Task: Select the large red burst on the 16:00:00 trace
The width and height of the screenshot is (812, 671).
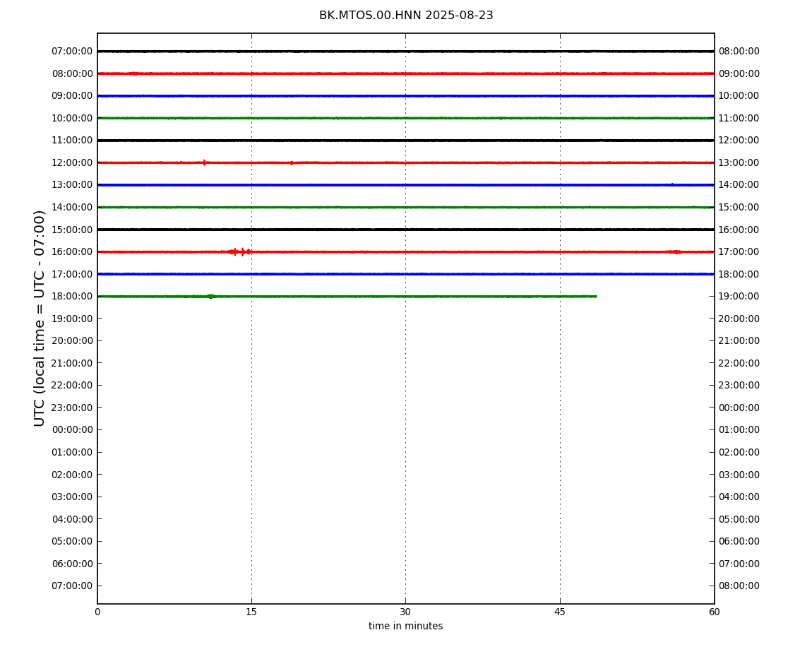Action: click(239, 252)
